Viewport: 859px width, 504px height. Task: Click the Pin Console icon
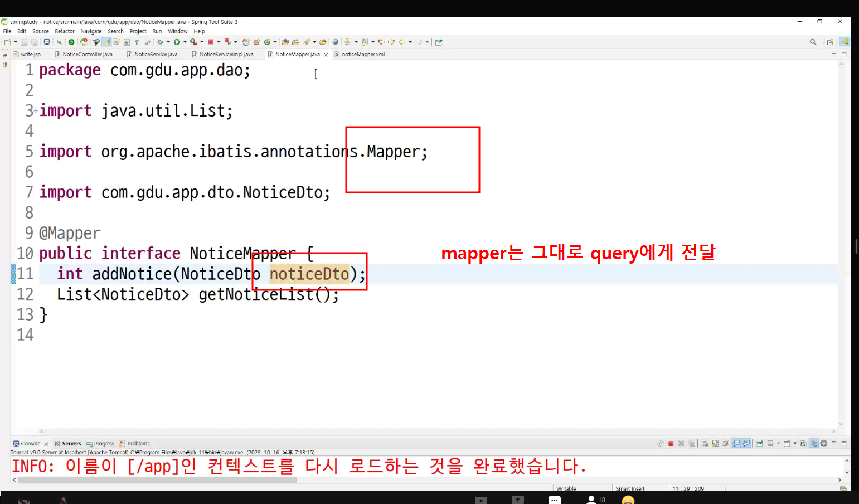coord(760,444)
